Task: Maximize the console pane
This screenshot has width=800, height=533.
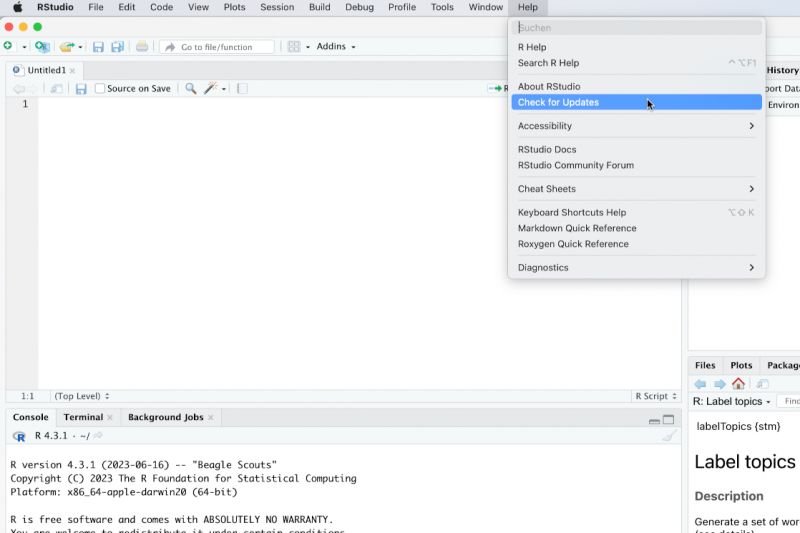Action: 668,420
